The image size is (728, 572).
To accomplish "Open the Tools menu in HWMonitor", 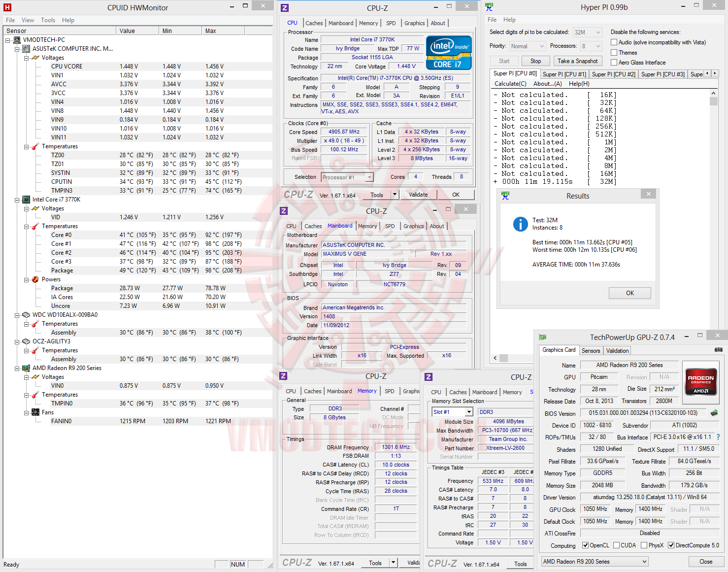I will tap(48, 20).
